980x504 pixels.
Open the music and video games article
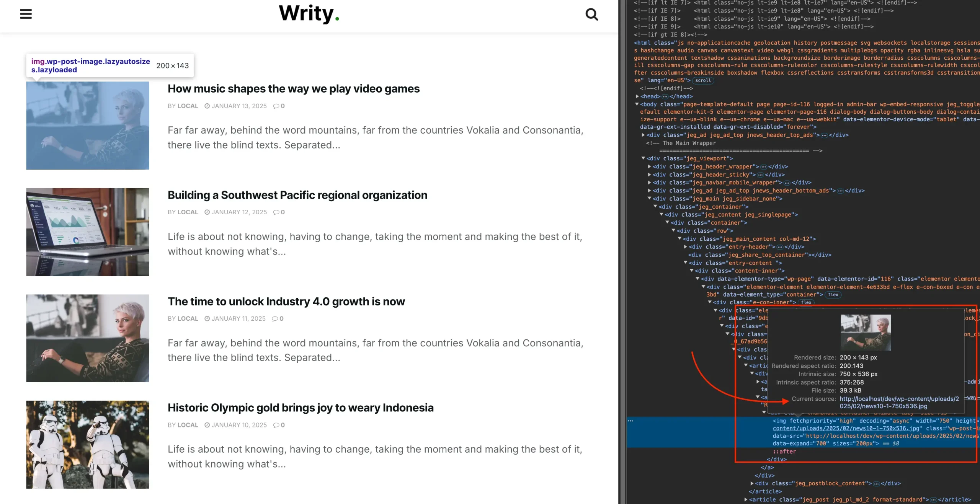[293, 89]
